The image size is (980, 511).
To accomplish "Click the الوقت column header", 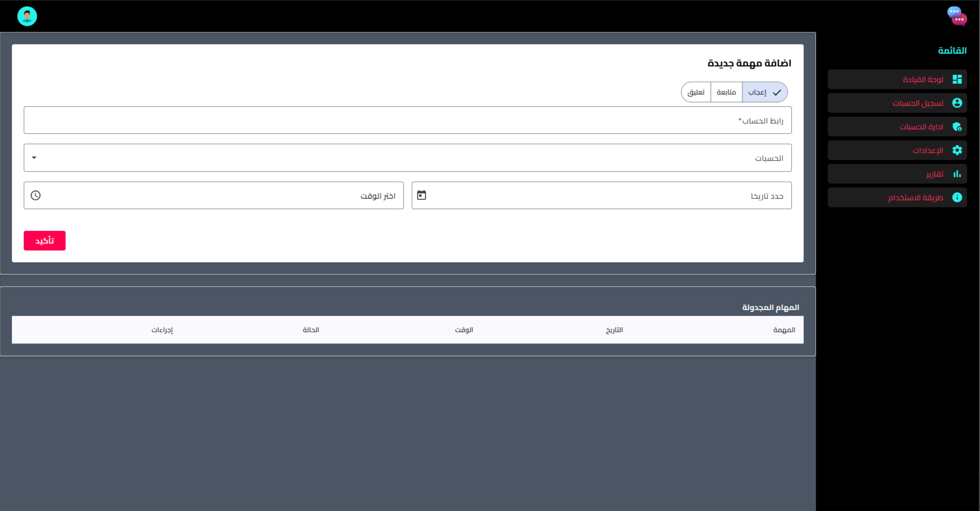I will [464, 330].
